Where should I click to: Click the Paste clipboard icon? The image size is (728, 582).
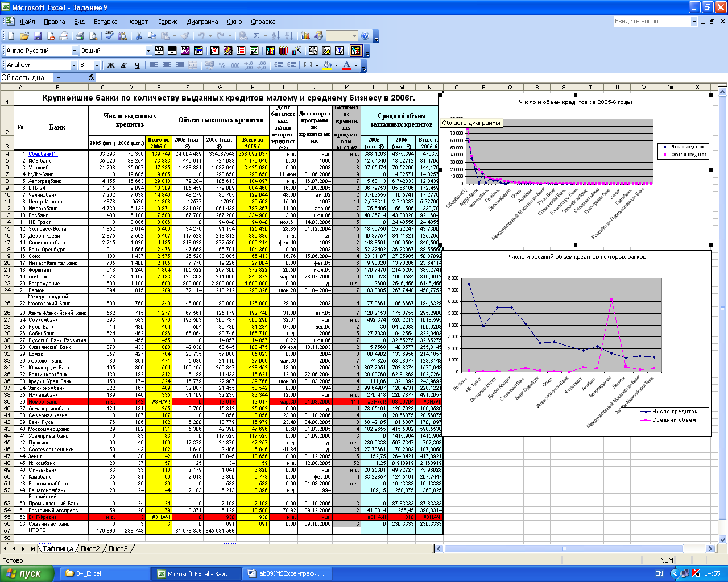point(166,36)
